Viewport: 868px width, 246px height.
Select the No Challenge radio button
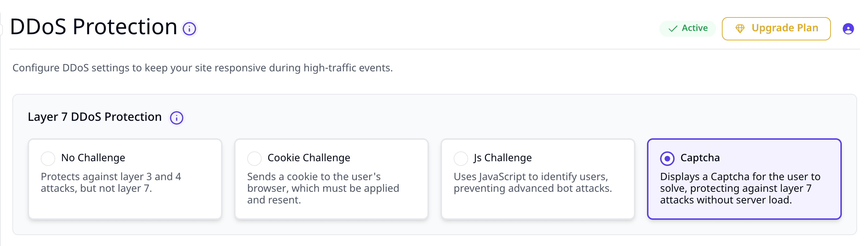coord(48,158)
